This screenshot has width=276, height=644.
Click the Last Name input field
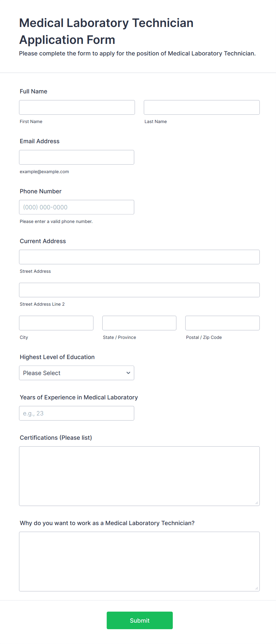point(202,107)
